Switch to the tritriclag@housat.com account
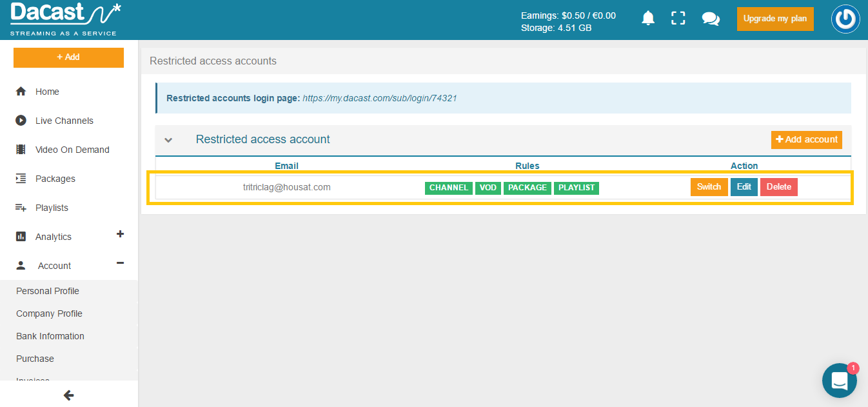868x407 pixels. [709, 187]
